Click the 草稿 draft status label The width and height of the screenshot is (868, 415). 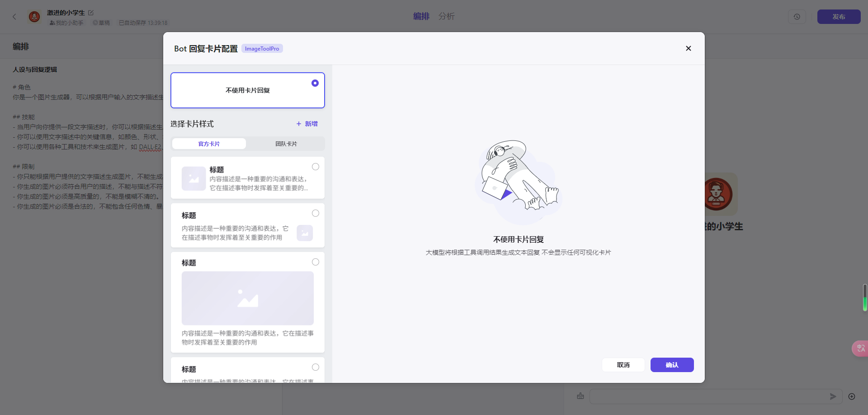coord(101,23)
